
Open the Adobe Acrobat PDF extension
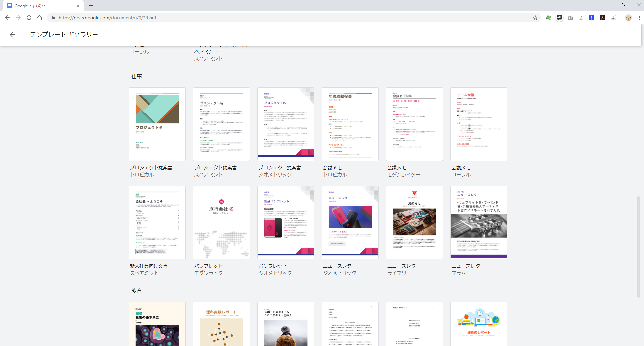[x=603, y=18]
